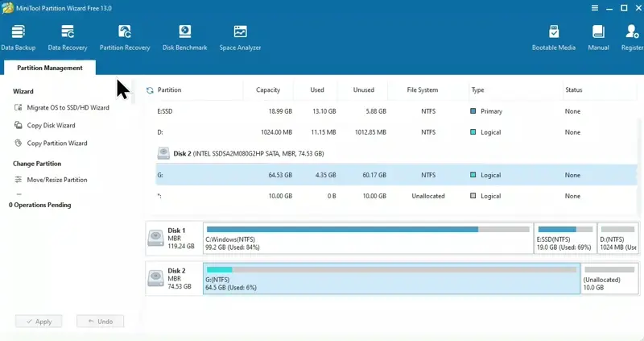644x341 pixels.
Task: Click the Disk 2 drive icon in disk map
Action: pos(155,278)
